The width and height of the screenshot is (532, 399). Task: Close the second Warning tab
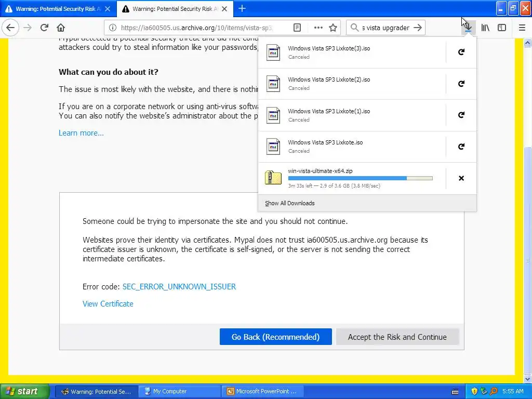pyautogui.click(x=224, y=9)
